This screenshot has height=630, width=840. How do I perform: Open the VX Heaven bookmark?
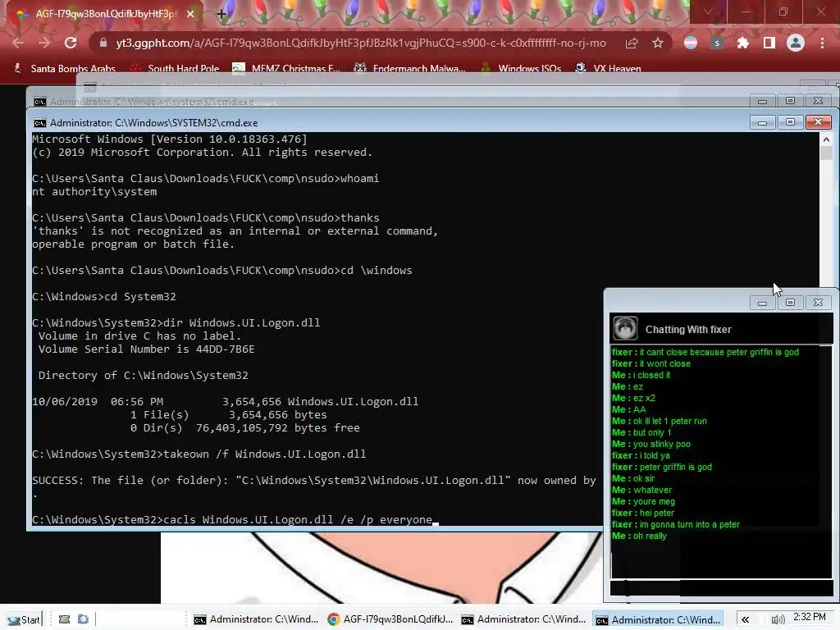pos(608,68)
